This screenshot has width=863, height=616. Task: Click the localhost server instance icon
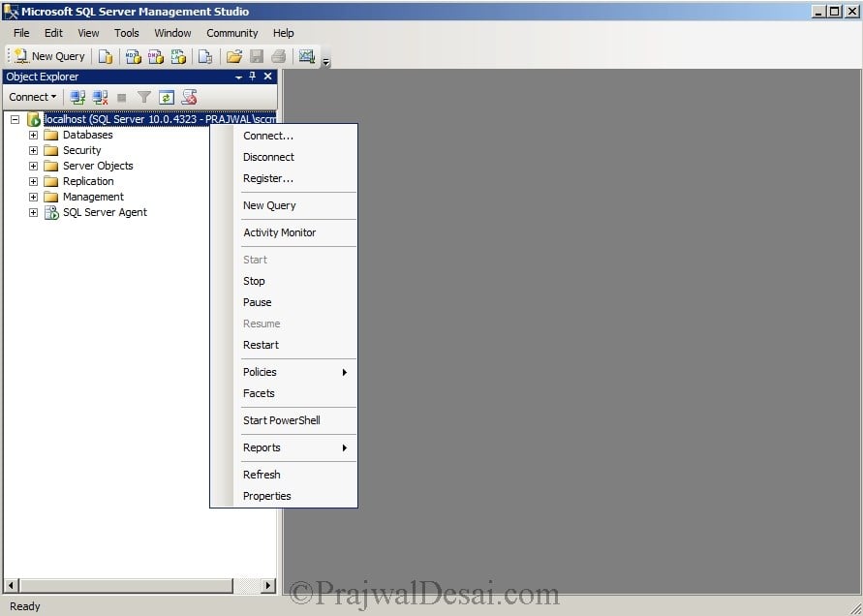coord(34,119)
